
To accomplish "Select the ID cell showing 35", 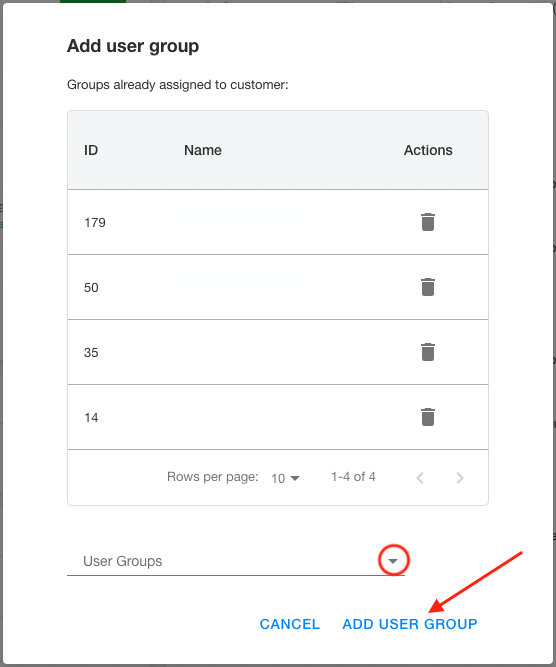I will pyautogui.click(x=91, y=353).
